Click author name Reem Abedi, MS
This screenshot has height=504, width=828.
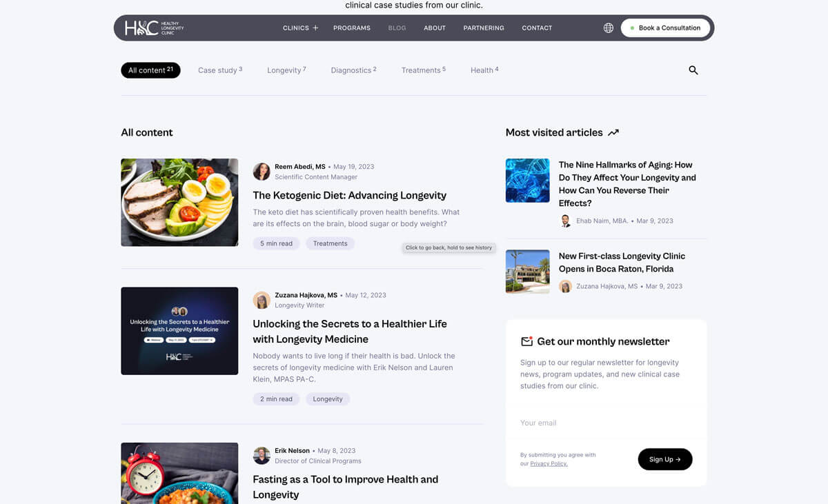point(300,167)
